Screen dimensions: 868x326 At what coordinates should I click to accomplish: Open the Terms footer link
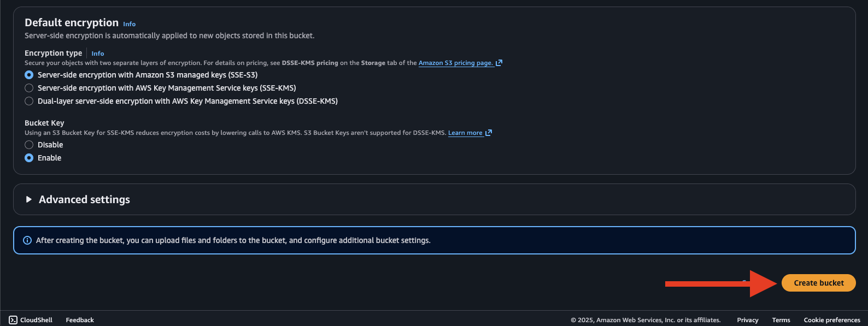[781, 320]
